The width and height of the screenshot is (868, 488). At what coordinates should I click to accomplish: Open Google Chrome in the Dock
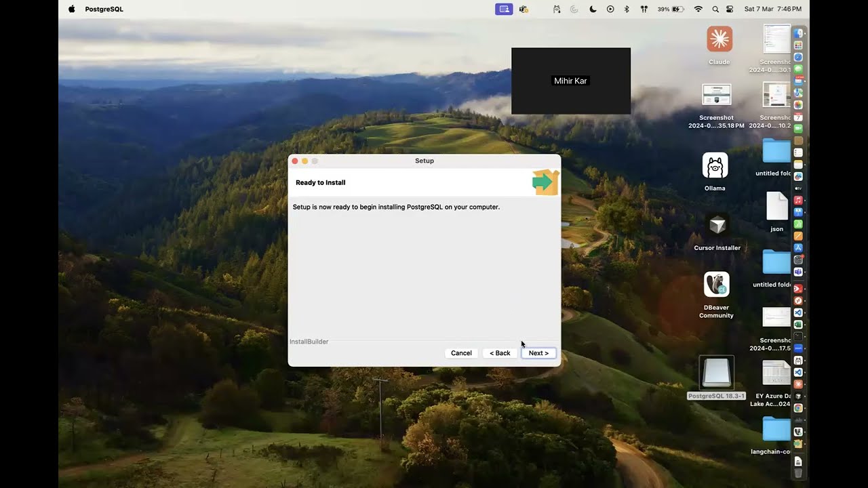pos(798,408)
